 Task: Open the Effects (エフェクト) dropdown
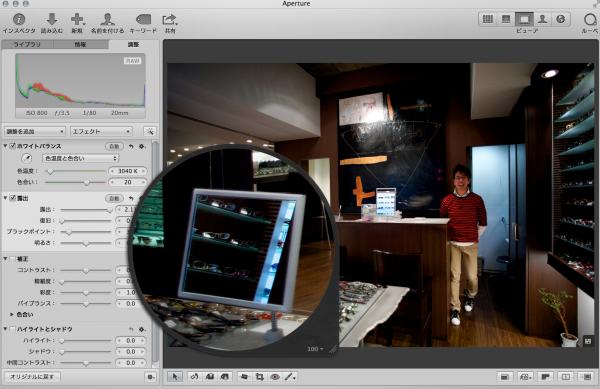tap(101, 131)
